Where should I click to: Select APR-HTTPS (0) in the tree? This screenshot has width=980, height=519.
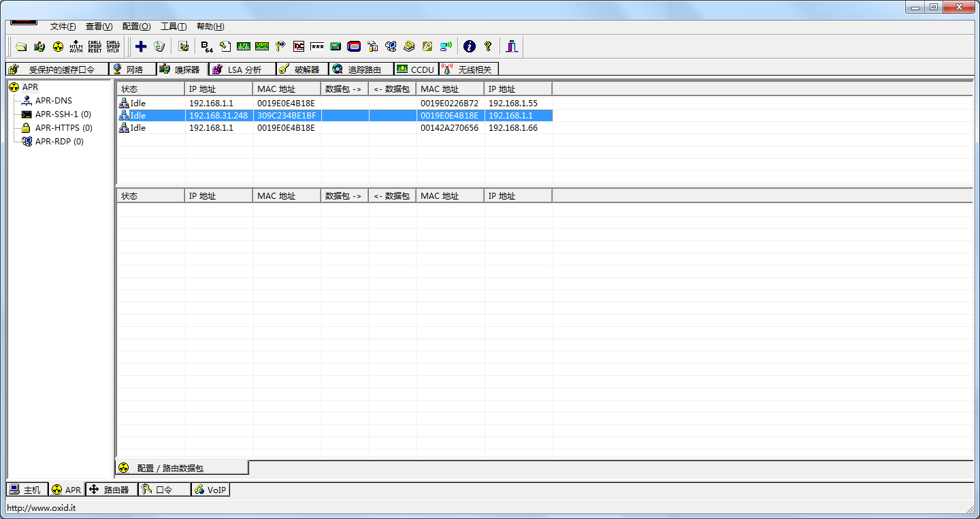63,128
